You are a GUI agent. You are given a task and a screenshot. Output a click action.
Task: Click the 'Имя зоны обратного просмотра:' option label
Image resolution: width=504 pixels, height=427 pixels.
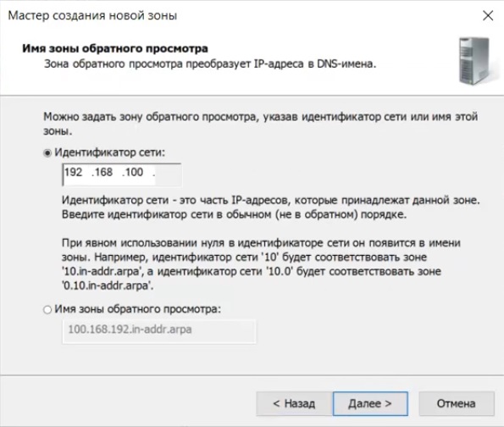(x=138, y=309)
